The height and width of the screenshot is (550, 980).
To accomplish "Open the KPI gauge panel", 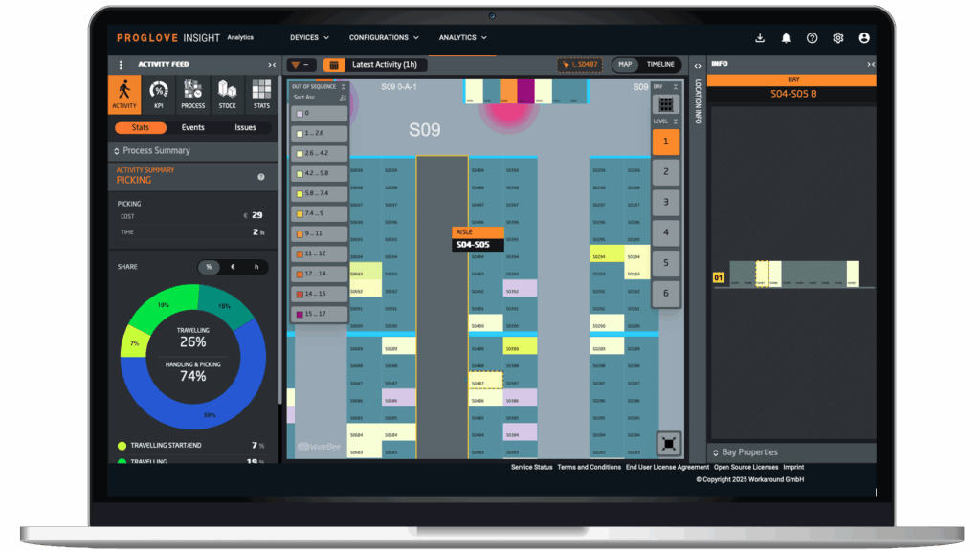I will click(159, 94).
